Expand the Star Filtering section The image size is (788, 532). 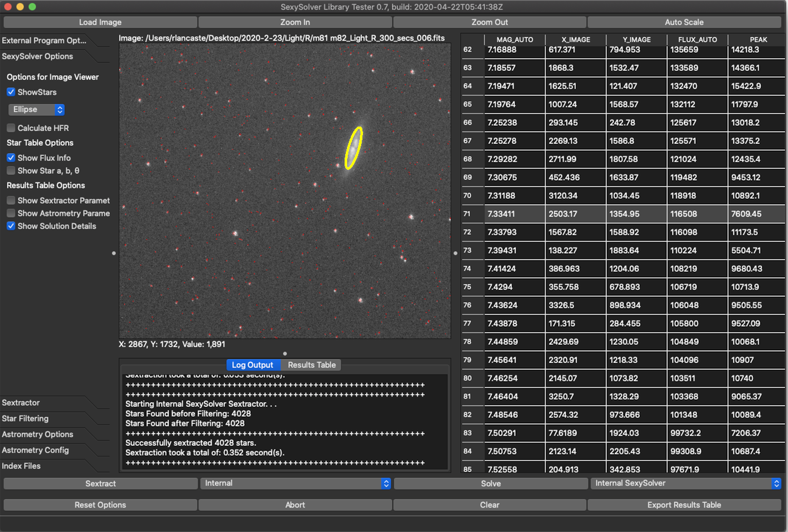(26, 418)
